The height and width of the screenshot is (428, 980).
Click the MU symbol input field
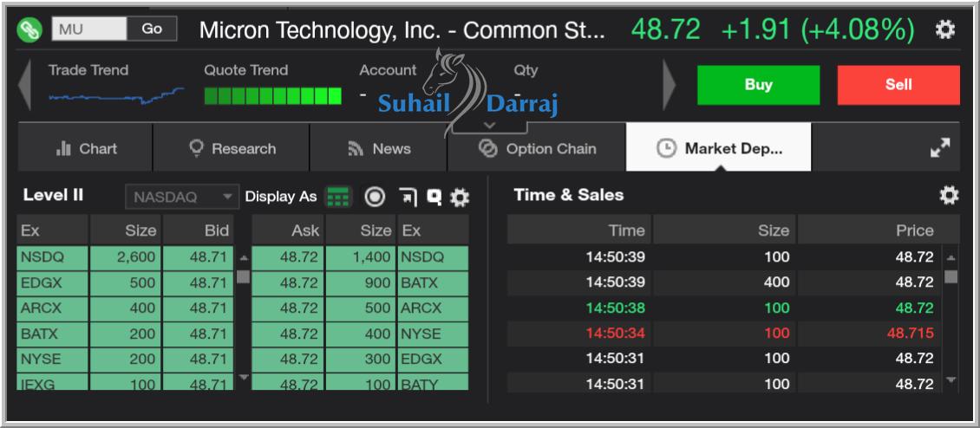tap(89, 29)
